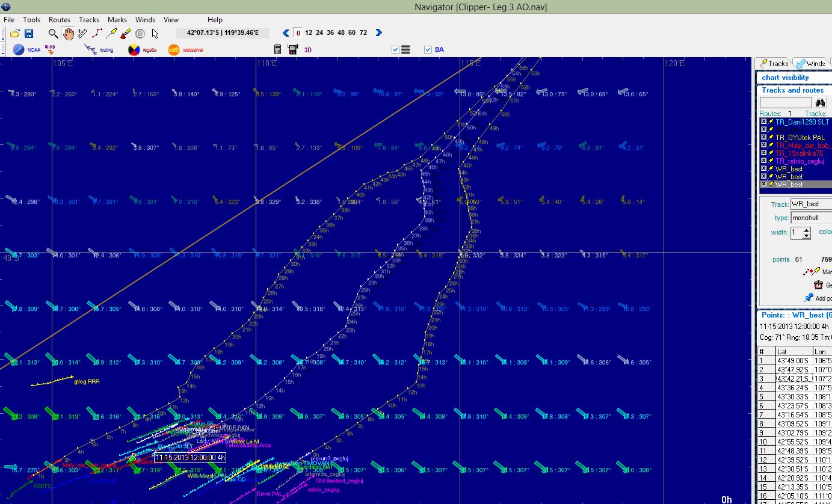832x504 pixels.
Task: Select TR_Dani1290 SLT in track list
Action: pos(802,121)
